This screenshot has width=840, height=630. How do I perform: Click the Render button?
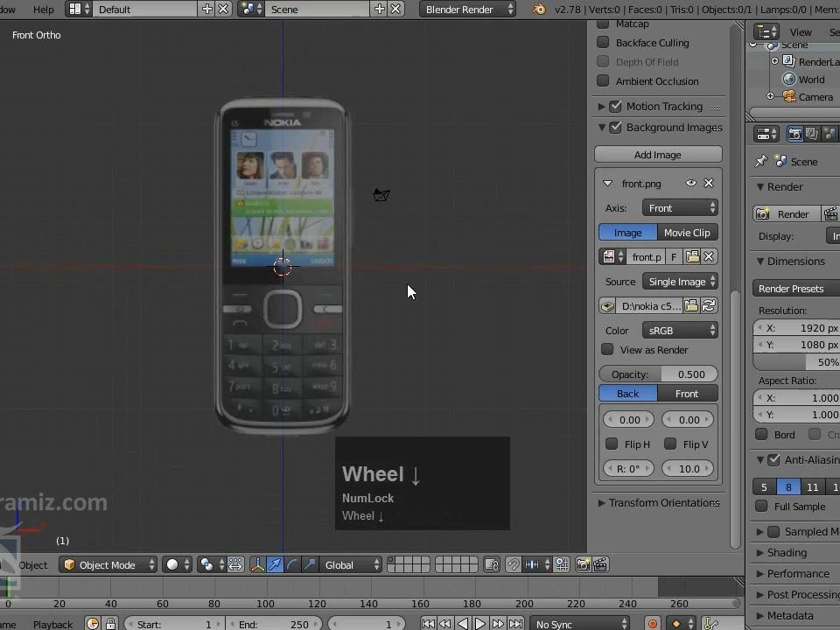pos(787,213)
